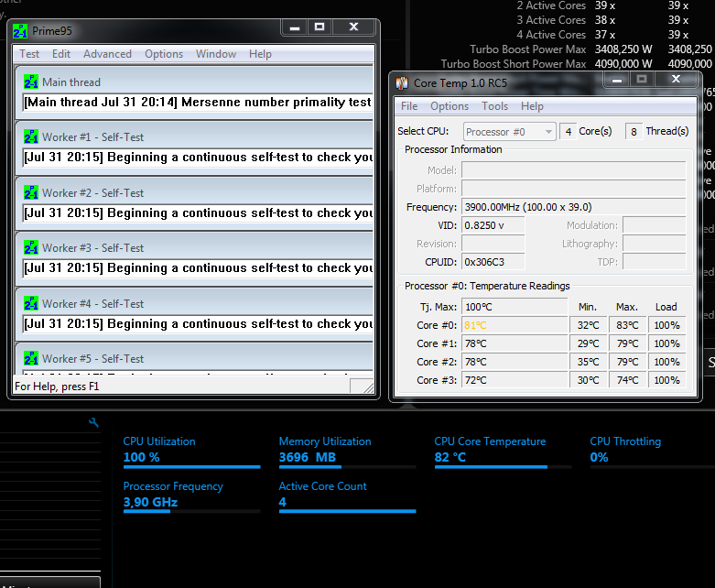Open Prime95 Edit menu
Screen dimensions: 715x588
coord(61,54)
